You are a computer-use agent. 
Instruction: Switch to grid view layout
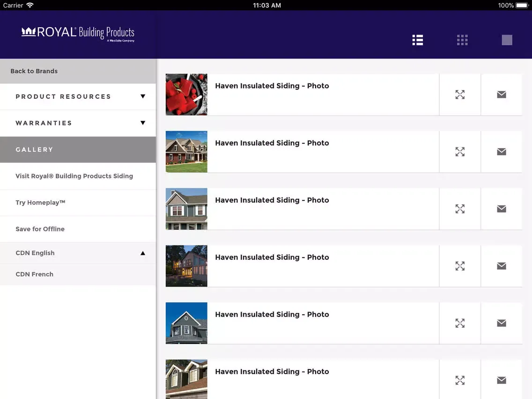[462, 40]
